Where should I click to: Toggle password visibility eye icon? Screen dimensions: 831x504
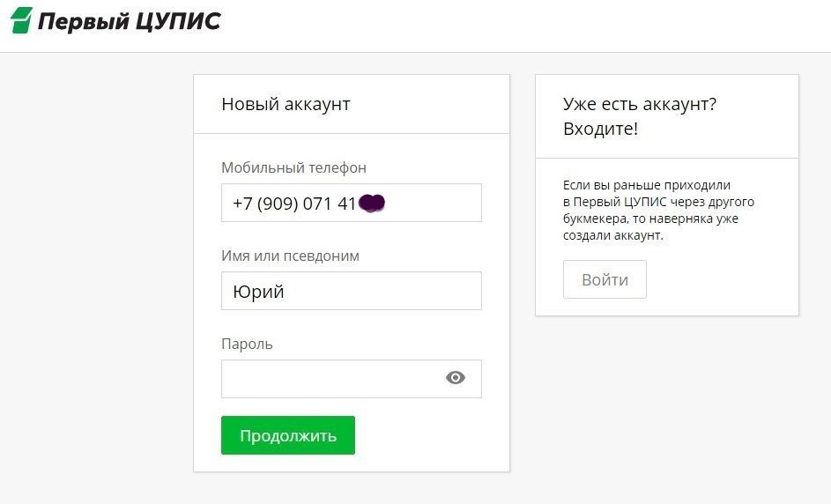[x=456, y=378]
